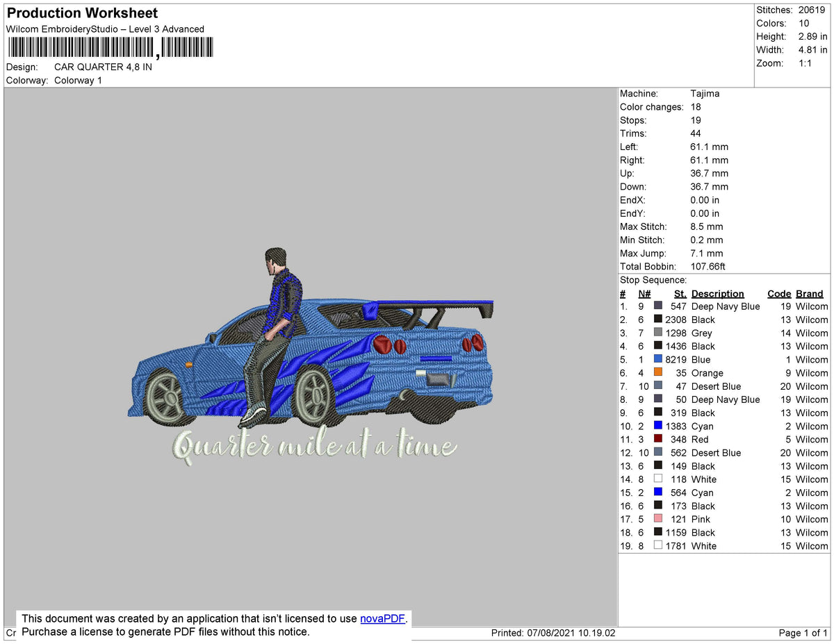Select the Orange color swatch in row 6

658,372
